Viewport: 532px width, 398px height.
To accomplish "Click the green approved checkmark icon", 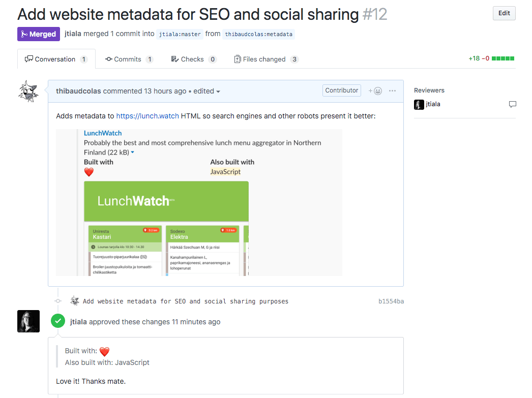I will pyautogui.click(x=58, y=321).
